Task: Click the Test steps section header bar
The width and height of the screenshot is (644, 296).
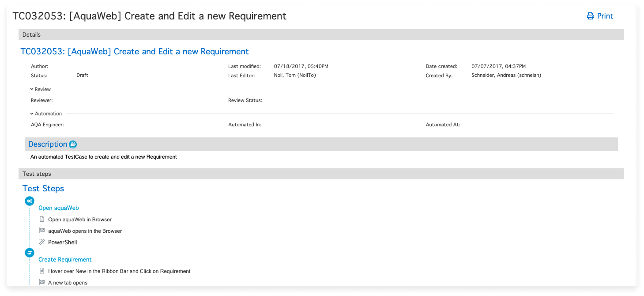Action: (321, 174)
